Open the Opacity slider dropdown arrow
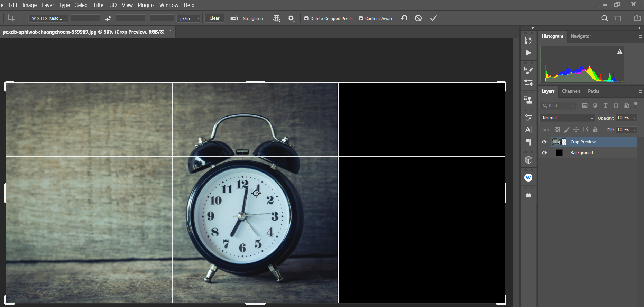 pos(634,118)
